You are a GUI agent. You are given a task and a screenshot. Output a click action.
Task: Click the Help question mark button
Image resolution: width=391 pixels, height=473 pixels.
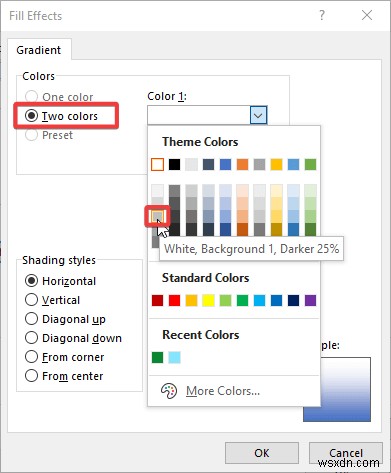[322, 15]
